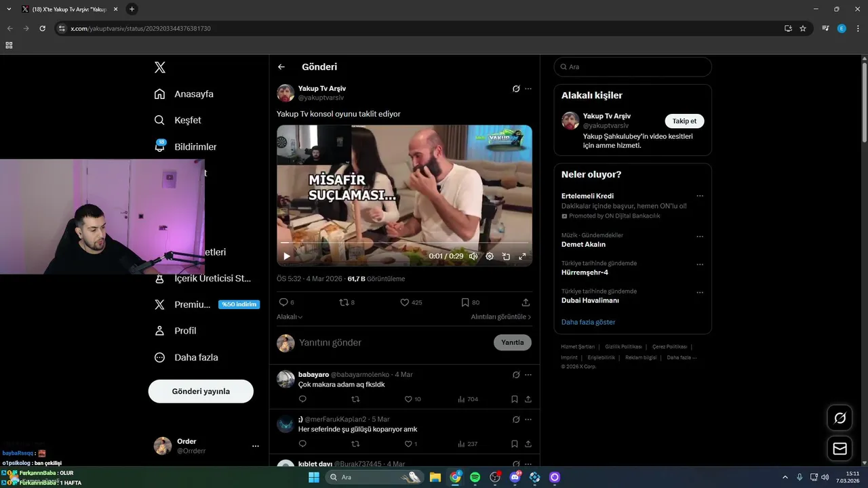Reply to merFarukKaplan2's comment
868x488 pixels.
coord(302,444)
